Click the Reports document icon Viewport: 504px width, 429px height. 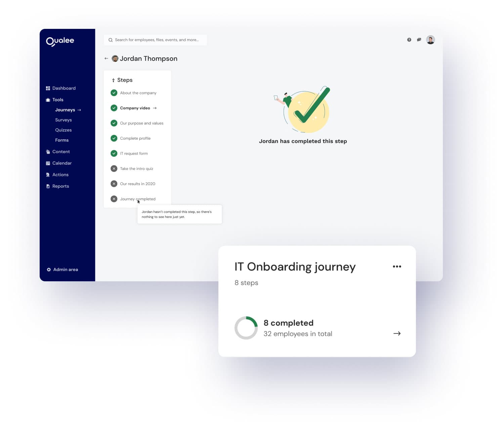48,186
